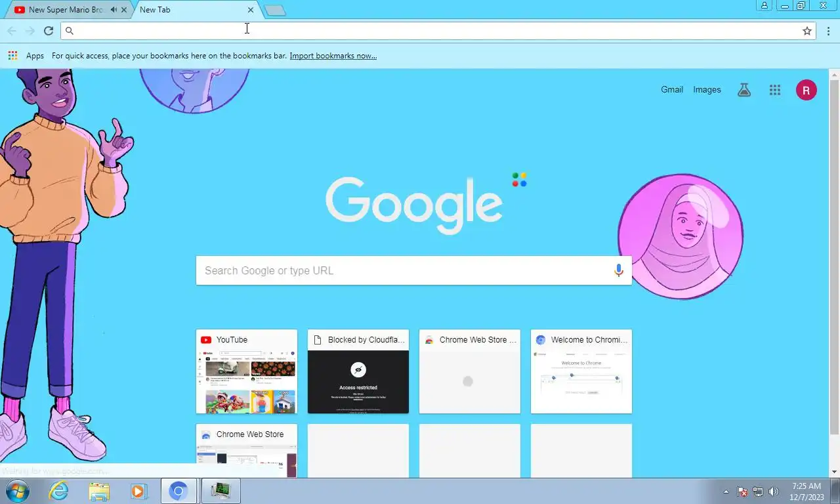Click the Search Google or type URL box

414,270
